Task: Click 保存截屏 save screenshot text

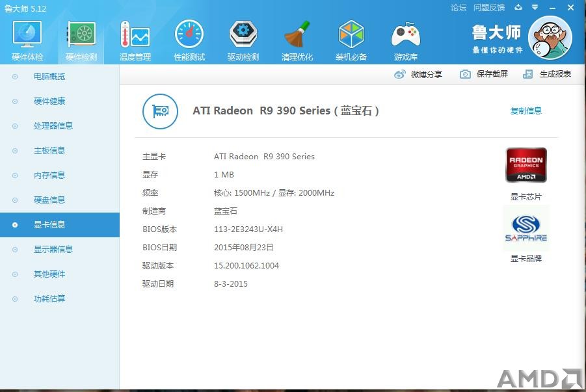Action: [x=492, y=74]
